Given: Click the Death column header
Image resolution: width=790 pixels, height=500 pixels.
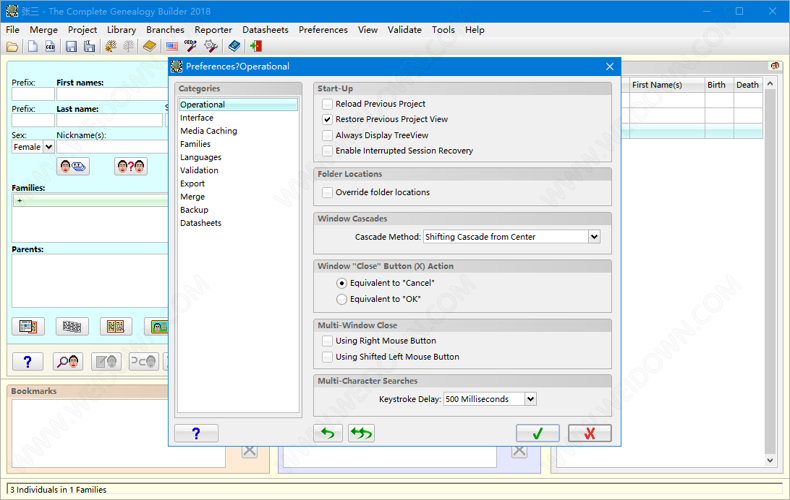Looking at the screenshot, I should tap(748, 85).
